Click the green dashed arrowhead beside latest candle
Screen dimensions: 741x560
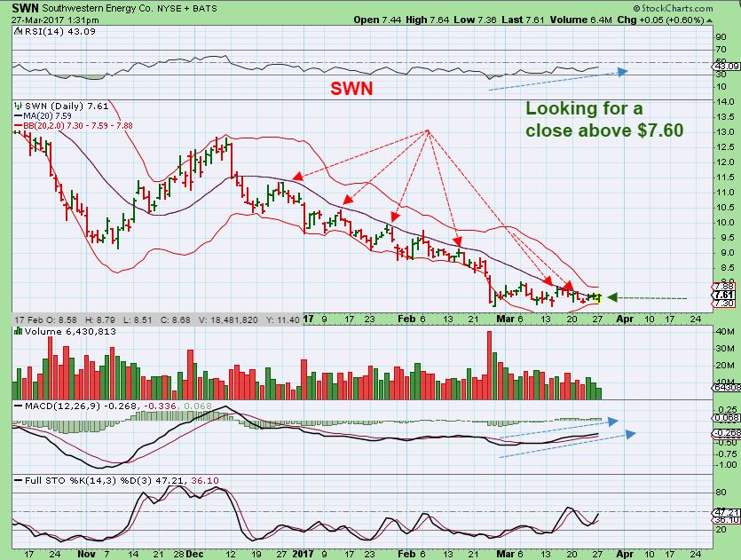[611, 297]
